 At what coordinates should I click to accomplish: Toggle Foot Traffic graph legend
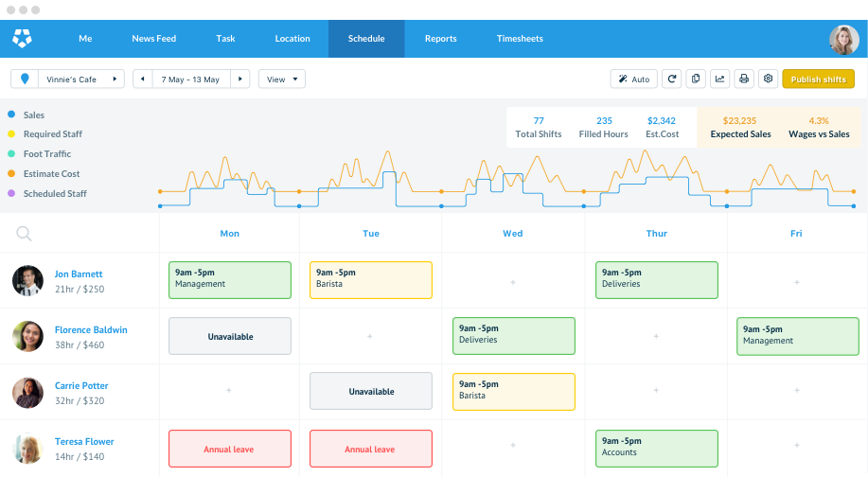pyautogui.click(x=47, y=154)
